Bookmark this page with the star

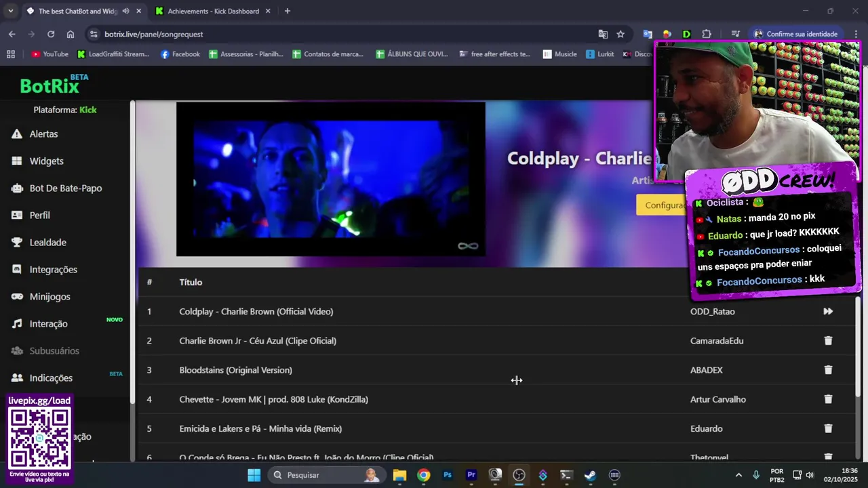620,34
